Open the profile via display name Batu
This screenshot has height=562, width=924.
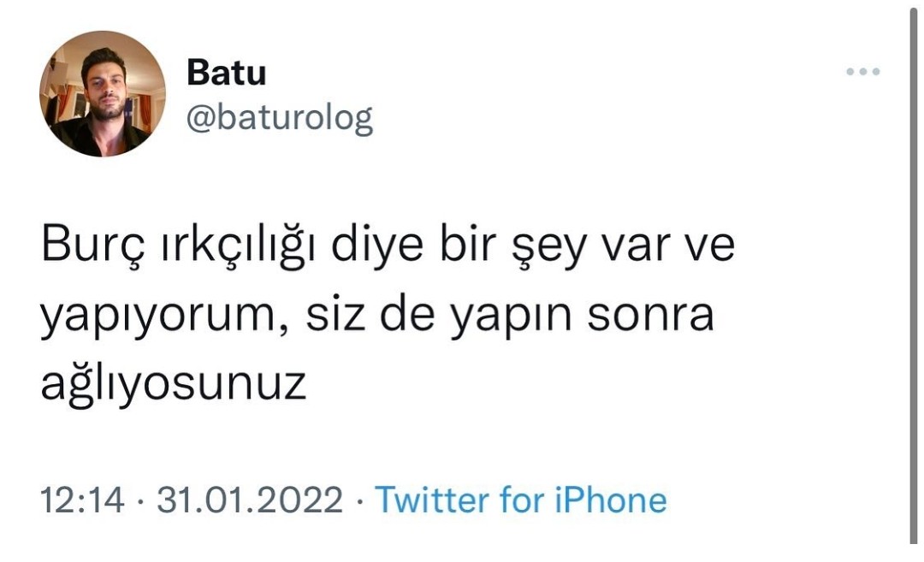pos(226,73)
